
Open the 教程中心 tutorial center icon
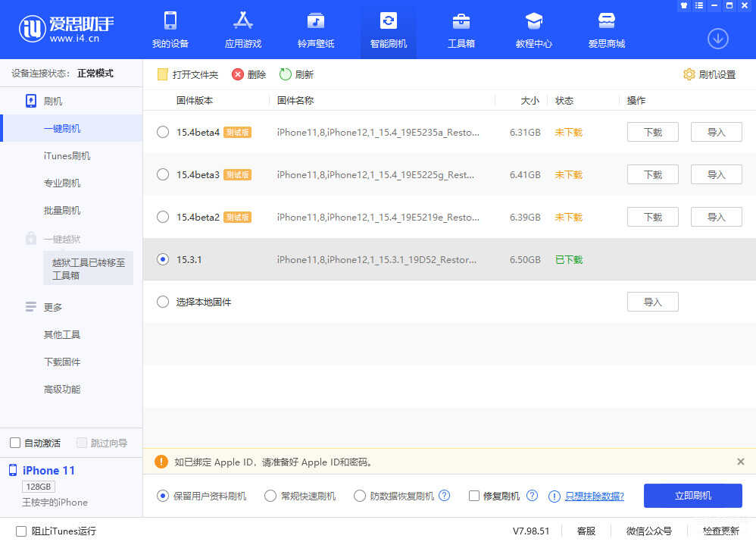(534, 20)
